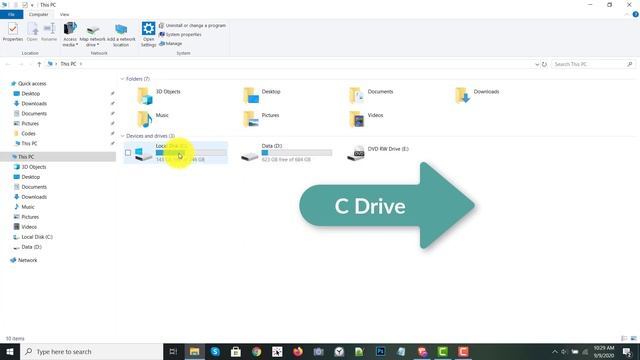Click the Open ribbon icon
Viewport: 640px width, 360px height.
point(32,32)
